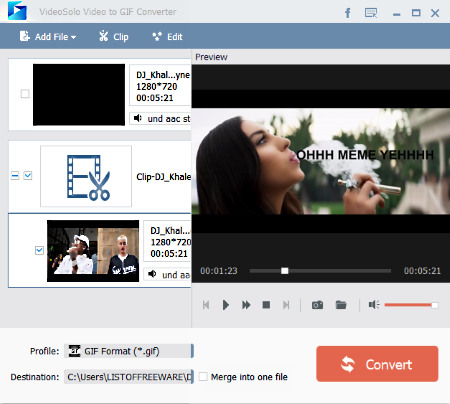
Task: Minimize the VideoSolo window
Action: (396, 14)
